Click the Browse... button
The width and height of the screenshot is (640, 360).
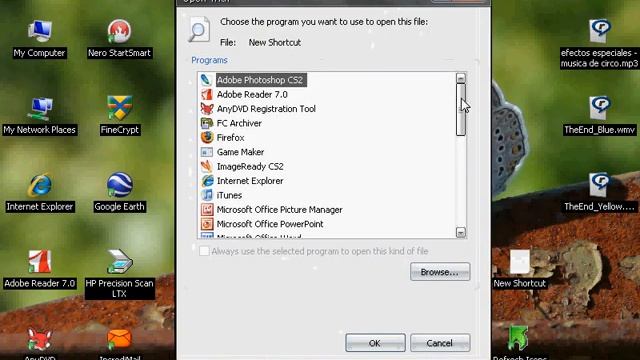pos(440,272)
